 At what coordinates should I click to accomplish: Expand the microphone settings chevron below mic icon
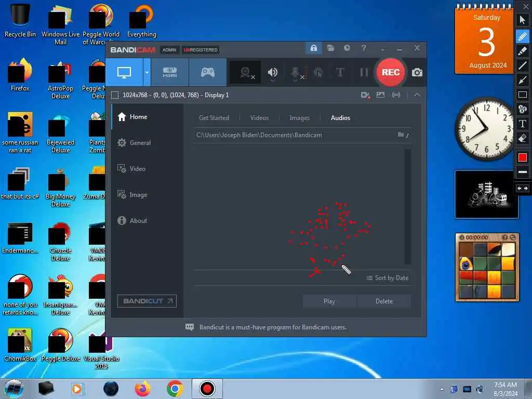coord(295,81)
